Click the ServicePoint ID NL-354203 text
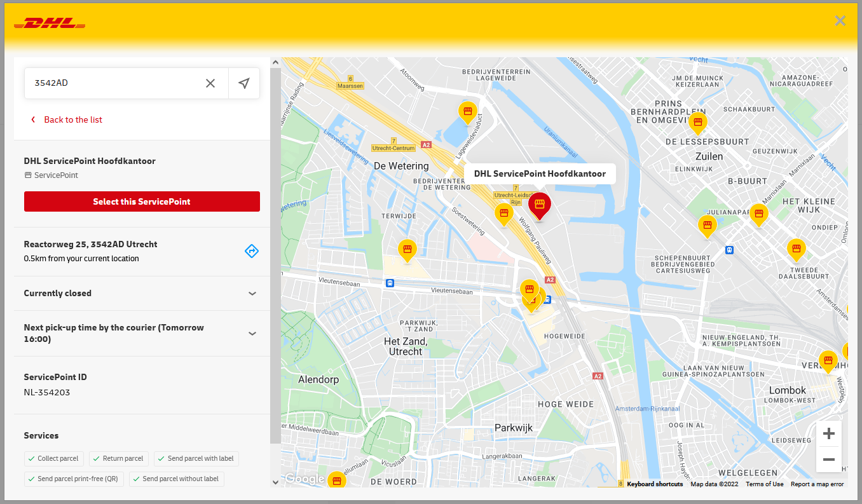Screen dimensions: 862x504 47,392
